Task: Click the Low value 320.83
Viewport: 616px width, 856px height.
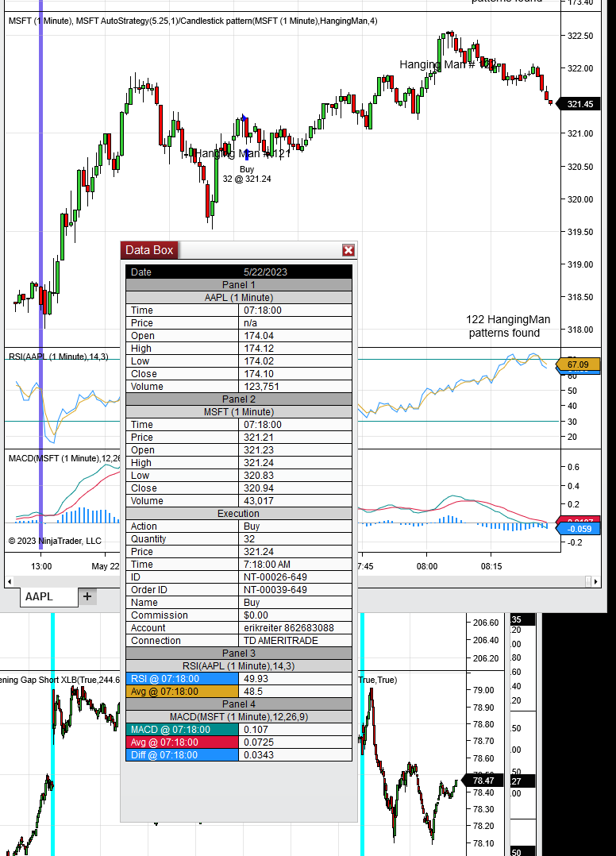Action: coord(259,475)
